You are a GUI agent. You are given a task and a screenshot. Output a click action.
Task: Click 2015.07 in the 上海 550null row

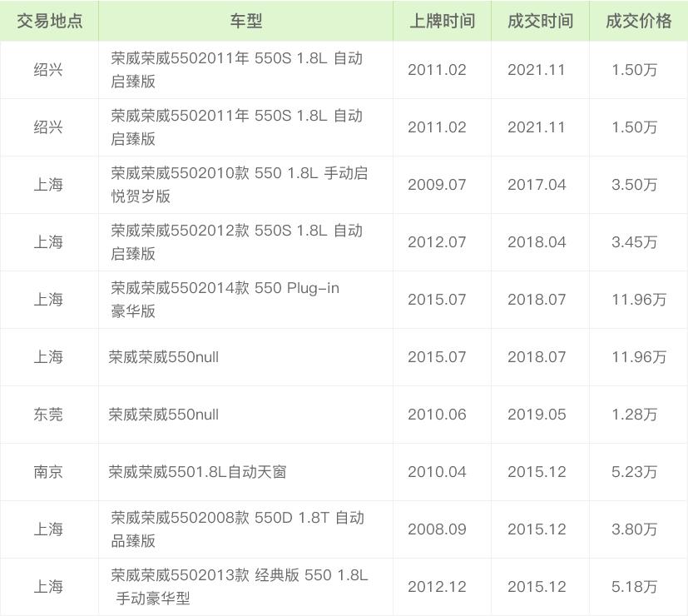click(437, 357)
